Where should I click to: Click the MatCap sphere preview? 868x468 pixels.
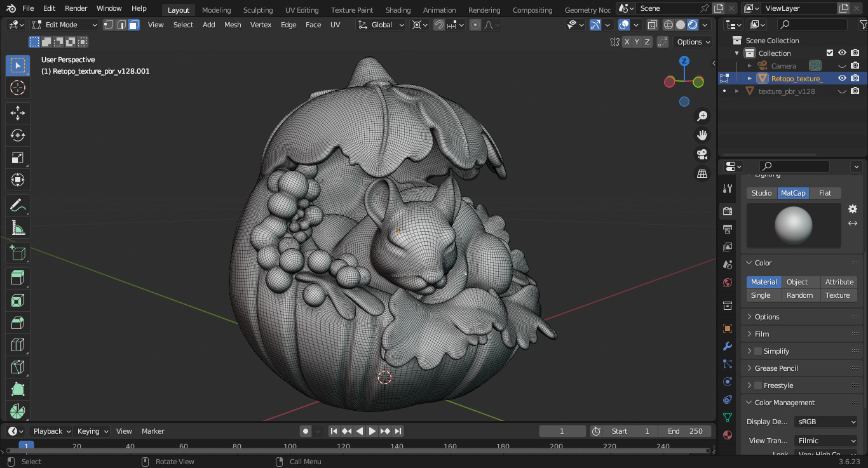794,225
